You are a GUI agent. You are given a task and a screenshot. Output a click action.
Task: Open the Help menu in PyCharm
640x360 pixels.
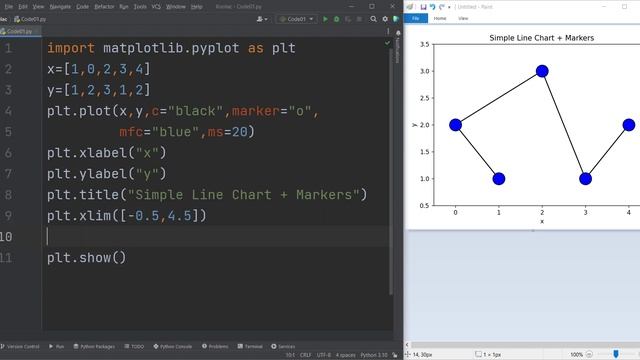(x=197, y=7)
